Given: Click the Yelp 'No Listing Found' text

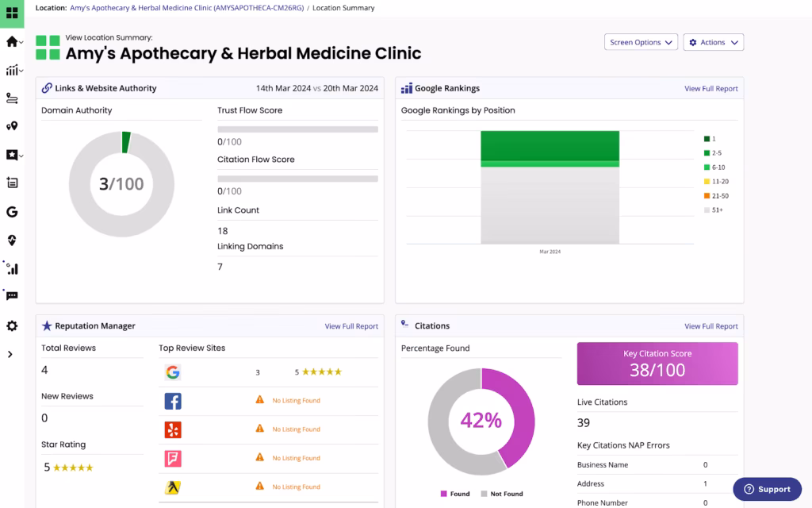Looking at the screenshot, I should coord(297,429).
